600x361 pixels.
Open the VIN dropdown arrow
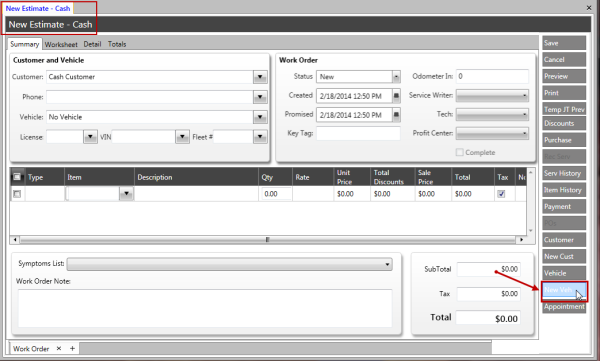coord(182,137)
